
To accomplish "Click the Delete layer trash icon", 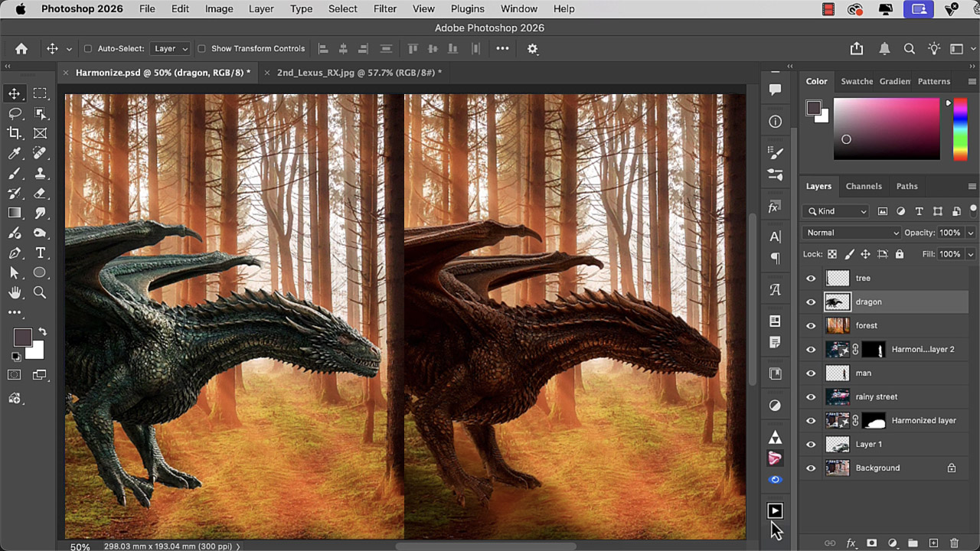I will (x=954, y=543).
